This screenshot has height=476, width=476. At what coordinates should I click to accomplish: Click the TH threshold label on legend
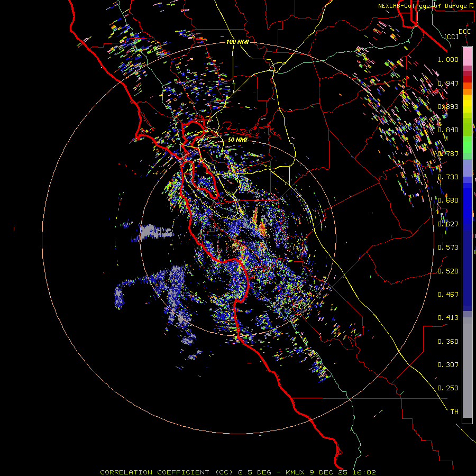click(454, 412)
